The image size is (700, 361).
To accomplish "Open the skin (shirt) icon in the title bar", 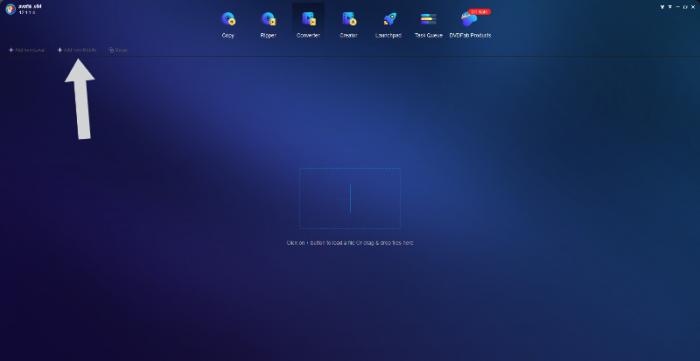I will tap(662, 7).
